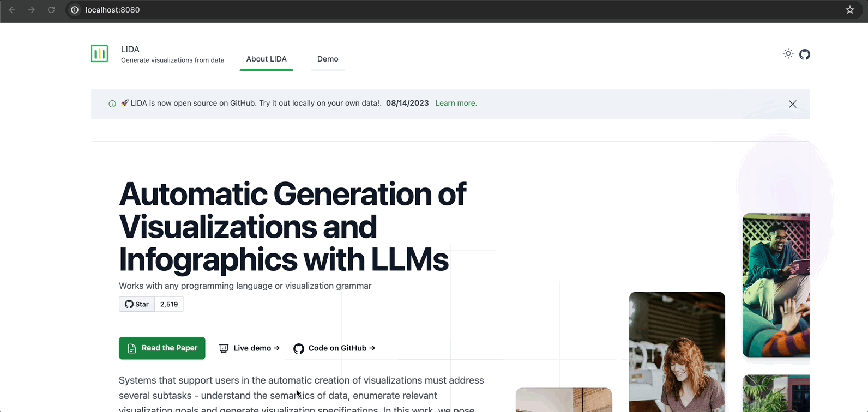This screenshot has width=868, height=412.
Task: Click the info icon in the banner
Action: tap(112, 104)
